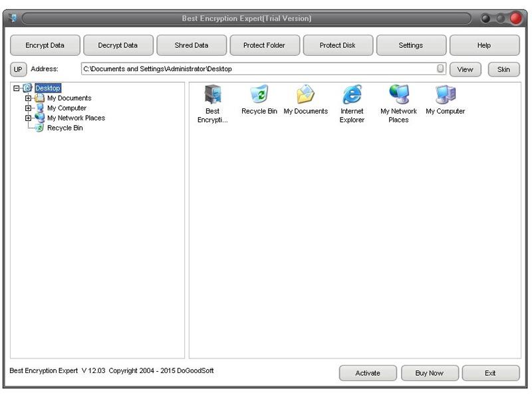Select the Recycle Bin icon in file pane
The image size is (532, 399).
(259, 94)
